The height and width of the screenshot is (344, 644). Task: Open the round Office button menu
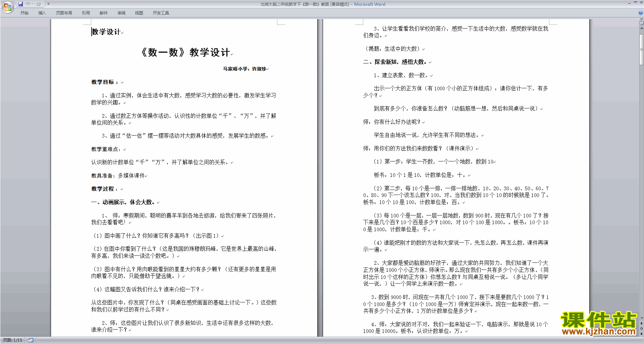click(x=7, y=7)
